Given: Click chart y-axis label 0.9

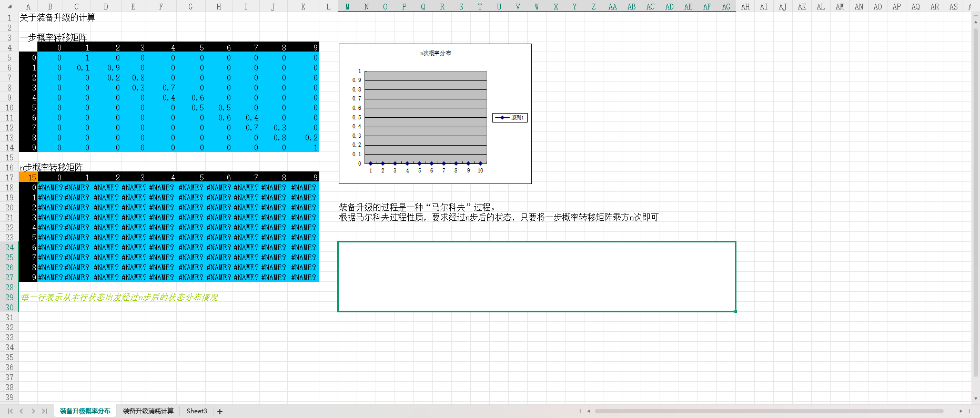Looking at the screenshot, I should tap(357, 80).
